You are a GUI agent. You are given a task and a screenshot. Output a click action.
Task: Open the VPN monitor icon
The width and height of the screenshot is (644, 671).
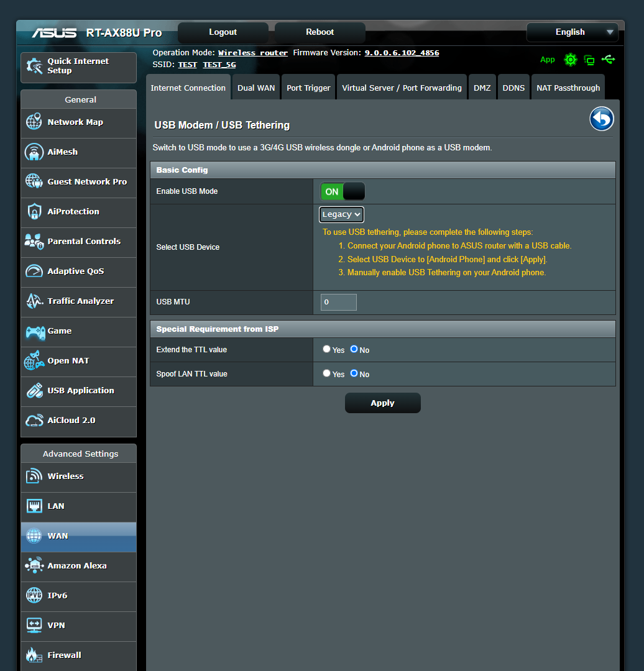point(34,625)
